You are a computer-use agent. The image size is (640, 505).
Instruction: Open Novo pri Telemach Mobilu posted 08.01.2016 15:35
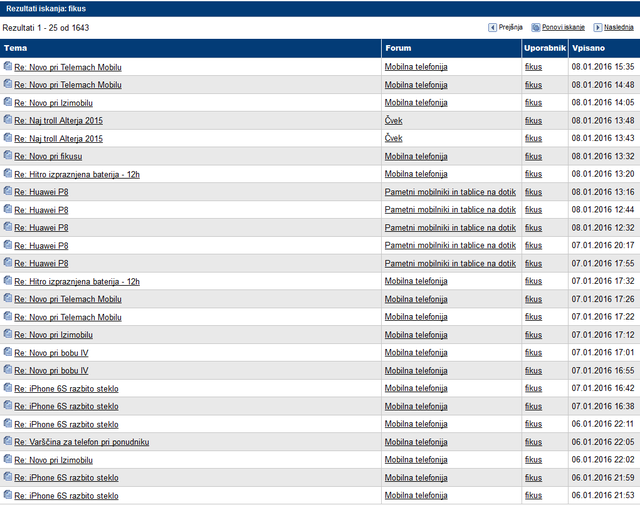click(x=68, y=67)
